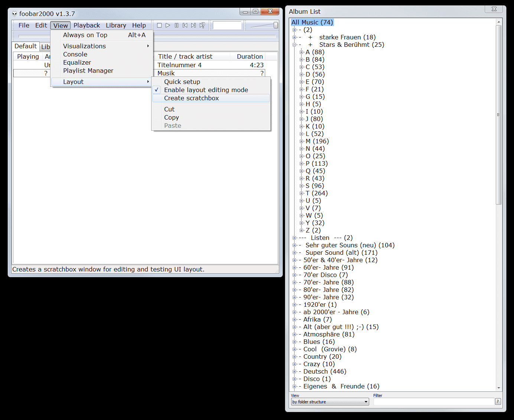Open the Library menu

(x=116, y=25)
